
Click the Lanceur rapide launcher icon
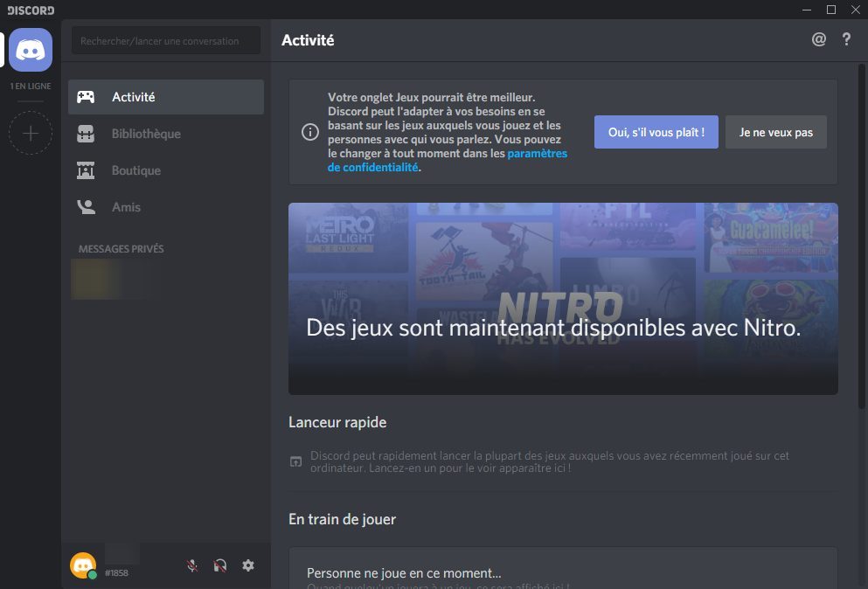(x=295, y=461)
